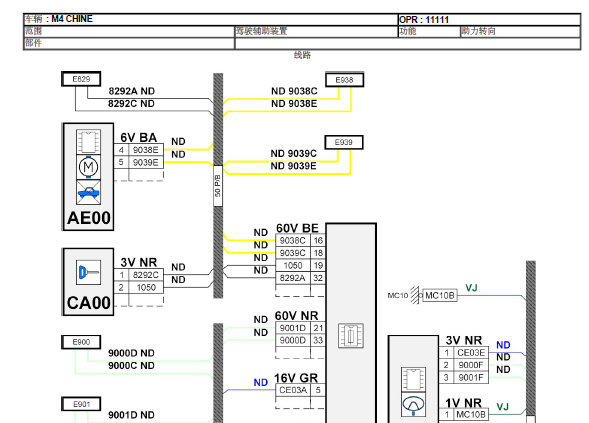Click the 9038E cell in the 6V BA connector
The image size is (589, 423).
[x=146, y=150]
